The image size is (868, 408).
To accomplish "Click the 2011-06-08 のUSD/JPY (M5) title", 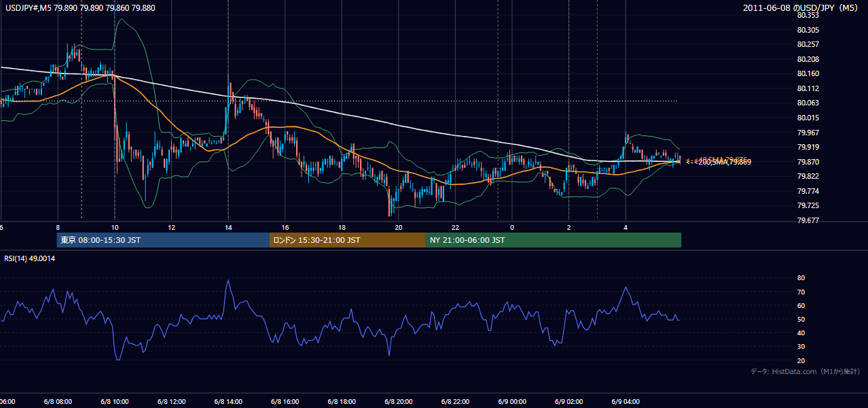I will tap(801, 7).
